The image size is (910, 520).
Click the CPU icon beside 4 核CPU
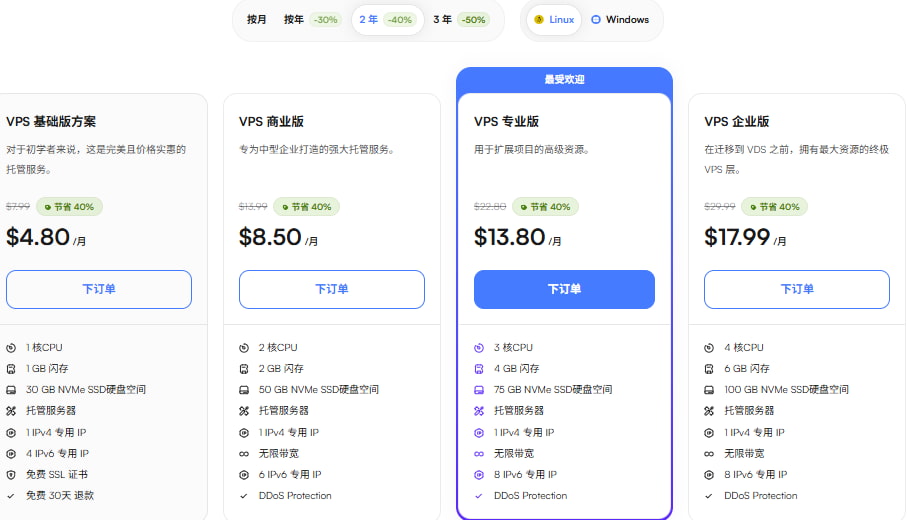pyautogui.click(x=709, y=348)
